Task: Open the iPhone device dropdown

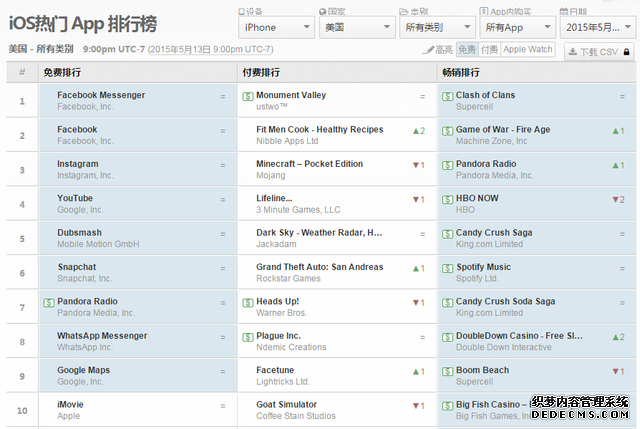Action: click(276, 27)
